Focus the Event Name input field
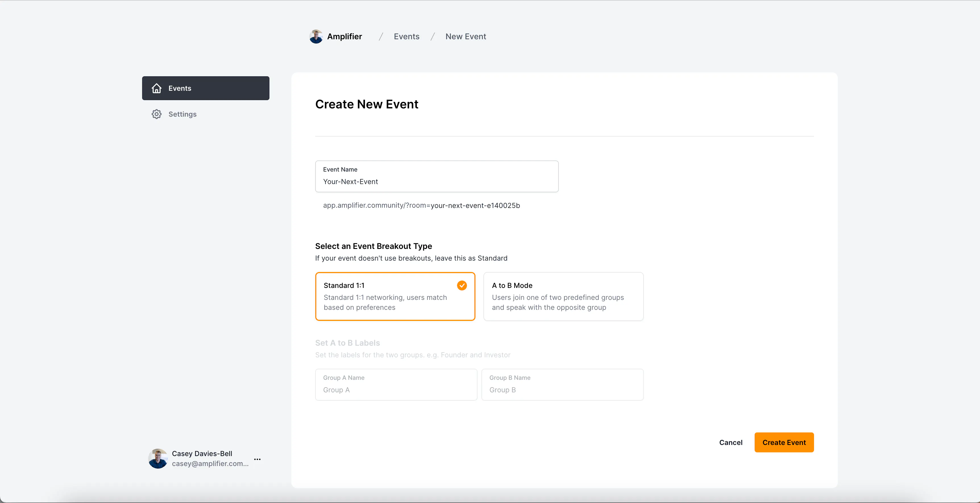980x503 pixels. pyautogui.click(x=437, y=176)
